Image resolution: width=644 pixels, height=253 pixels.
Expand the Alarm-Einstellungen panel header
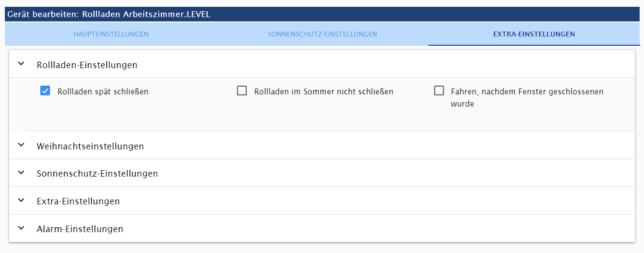(80, 229)
